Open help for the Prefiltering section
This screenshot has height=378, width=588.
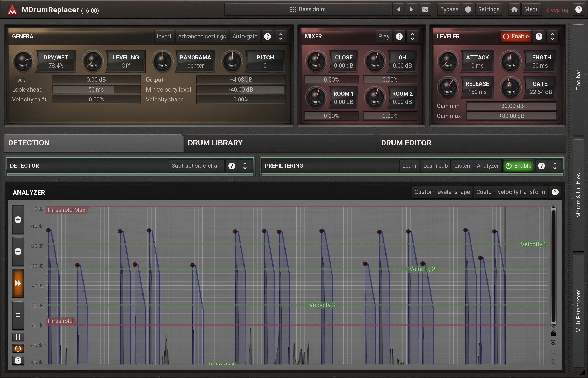pos(542,166)
